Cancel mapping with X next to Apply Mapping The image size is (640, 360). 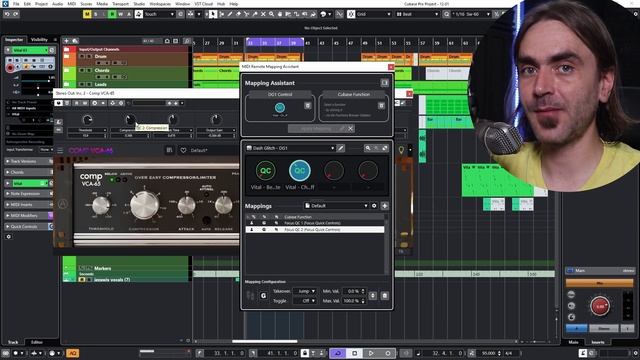pos(350,129)
